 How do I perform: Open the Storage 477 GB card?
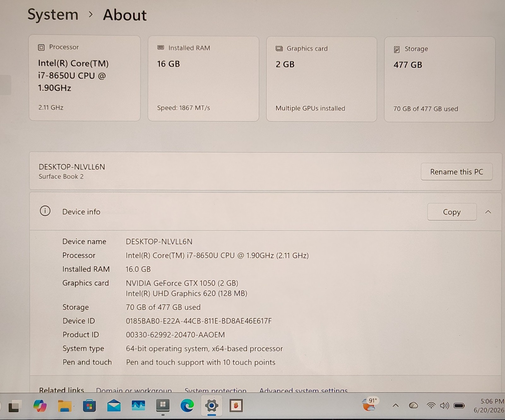[439, 79]
